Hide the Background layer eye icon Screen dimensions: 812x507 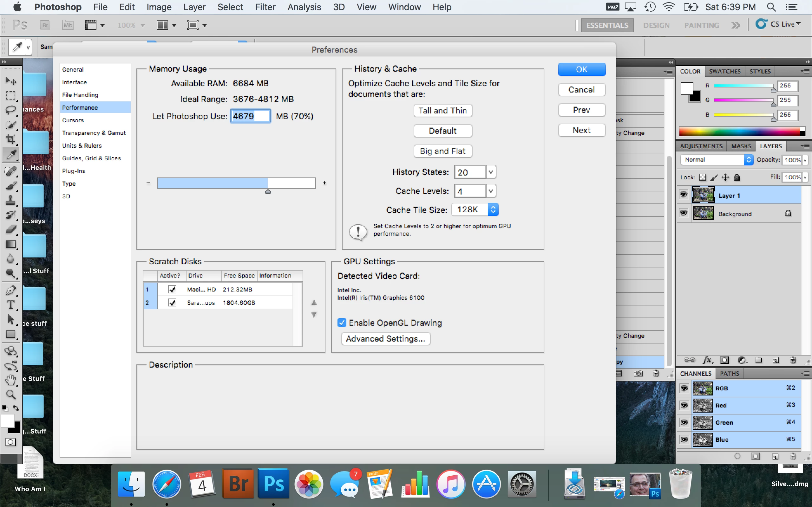[684, 213]
